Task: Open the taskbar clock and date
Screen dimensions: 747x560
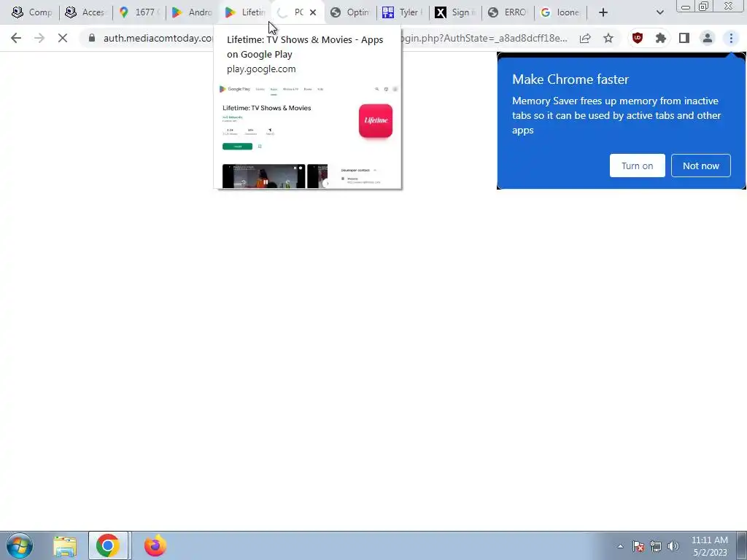Action: coord(709,546)
